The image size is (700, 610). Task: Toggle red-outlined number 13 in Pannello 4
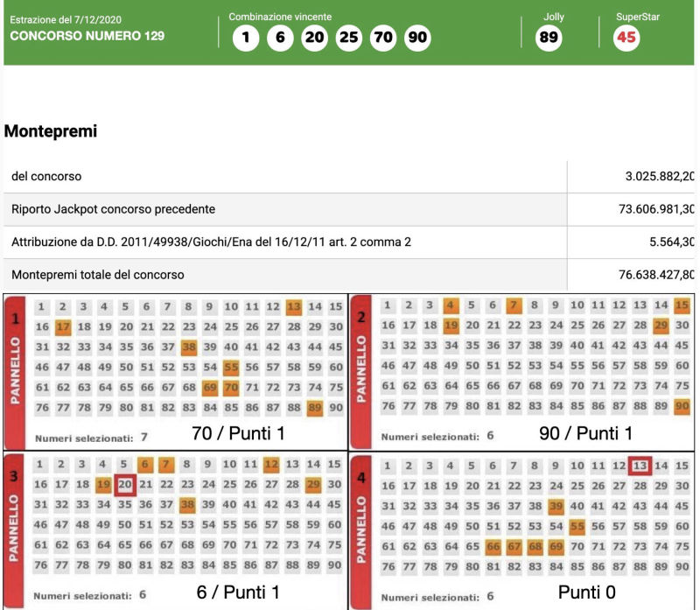640,466
